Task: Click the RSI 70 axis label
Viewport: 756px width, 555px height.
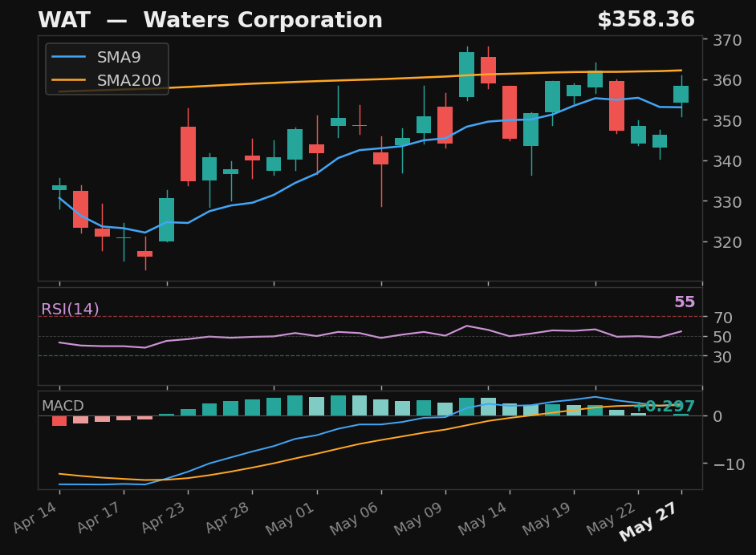Action: (723, 318)
